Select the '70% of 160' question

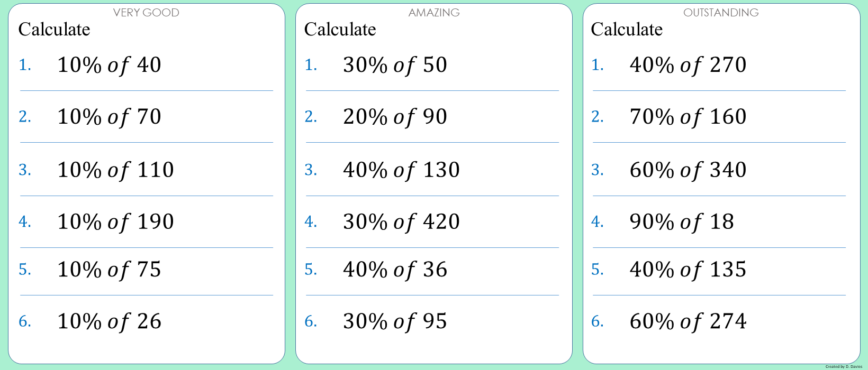(688, 117)
